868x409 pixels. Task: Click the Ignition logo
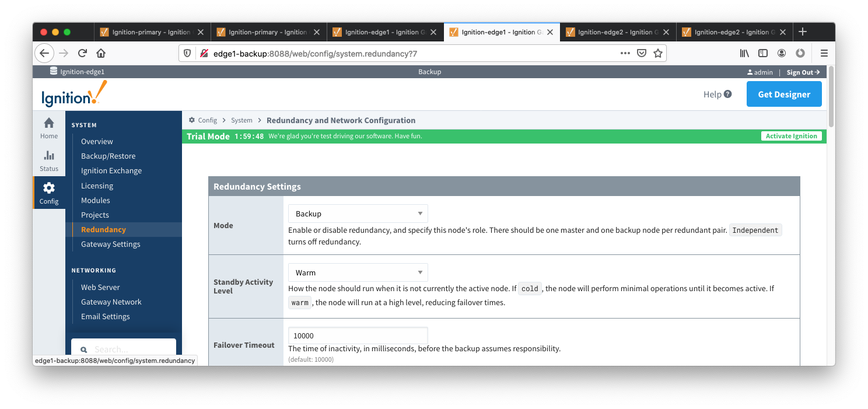tap(74, 94)
